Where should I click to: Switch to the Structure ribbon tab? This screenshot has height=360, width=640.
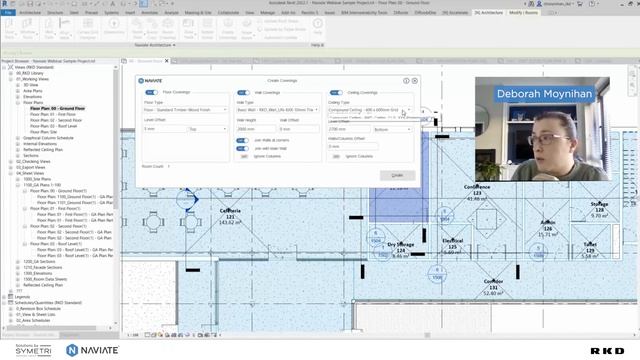[55, 13]
